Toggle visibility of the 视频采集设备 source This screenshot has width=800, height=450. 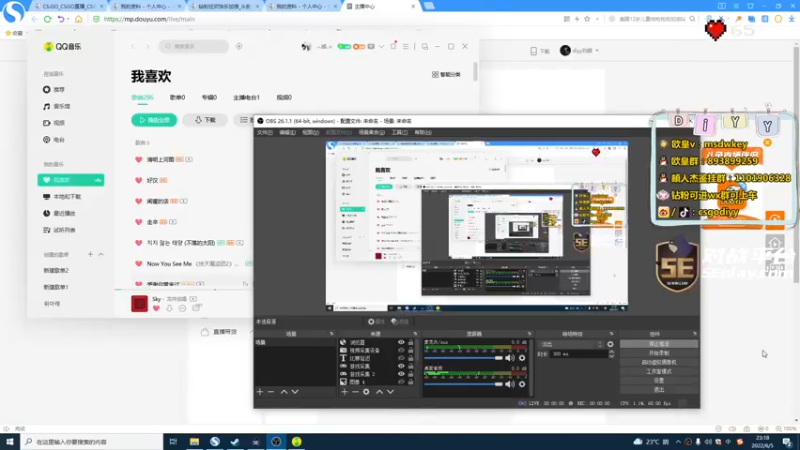pos(401,351)
